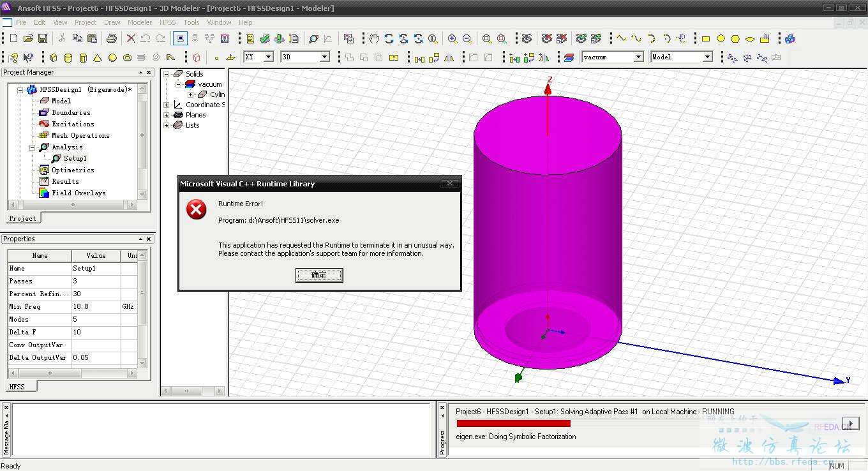Close the Runtime Library error dialog

point(450,184)
